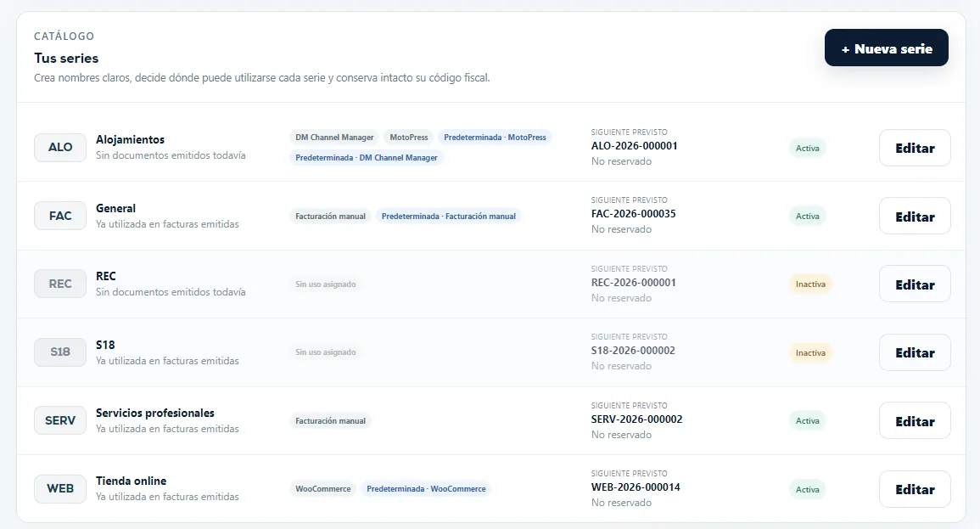Select the Predeterminada · DM Channel Manager tag
The width and height of the screenshot is (980, 529).
click(x=367, y=158)
